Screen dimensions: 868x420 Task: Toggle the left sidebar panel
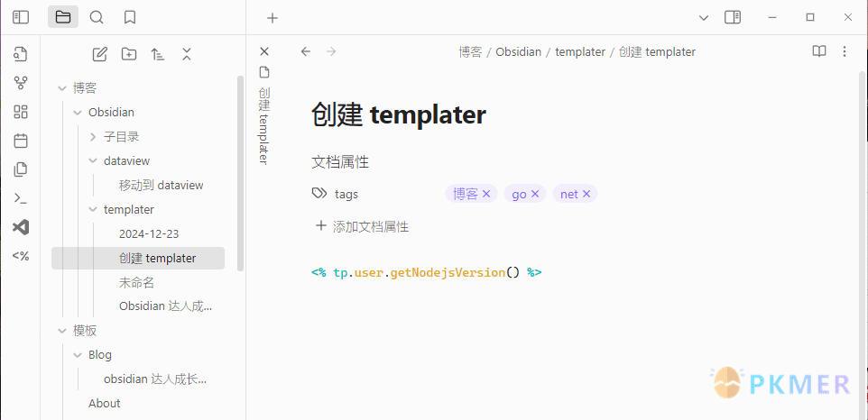point(21,18)
